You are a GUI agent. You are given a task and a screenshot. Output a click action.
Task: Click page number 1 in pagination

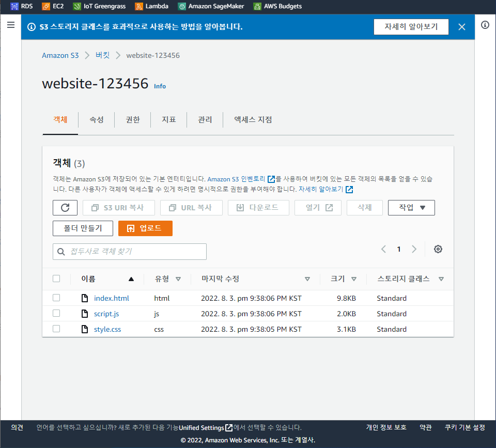pos(399,249)
